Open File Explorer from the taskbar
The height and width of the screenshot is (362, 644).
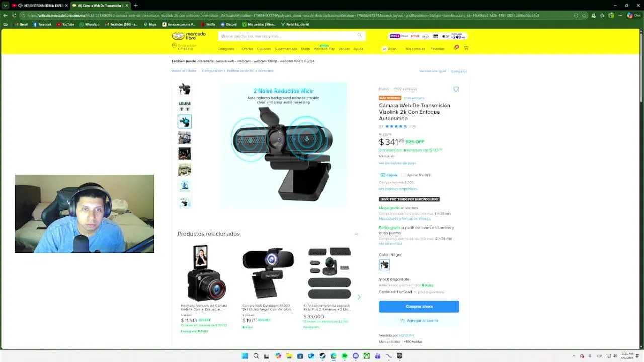tap(289, 356)
